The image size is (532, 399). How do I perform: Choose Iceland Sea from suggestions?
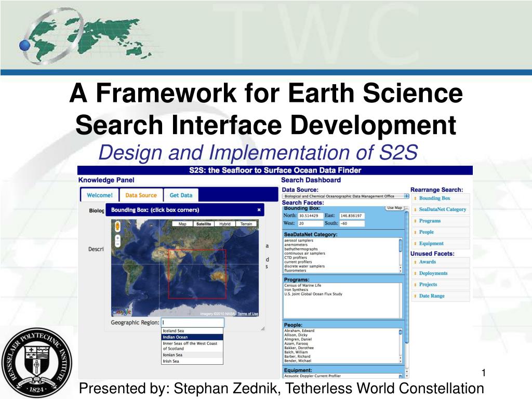click(192, 331)
